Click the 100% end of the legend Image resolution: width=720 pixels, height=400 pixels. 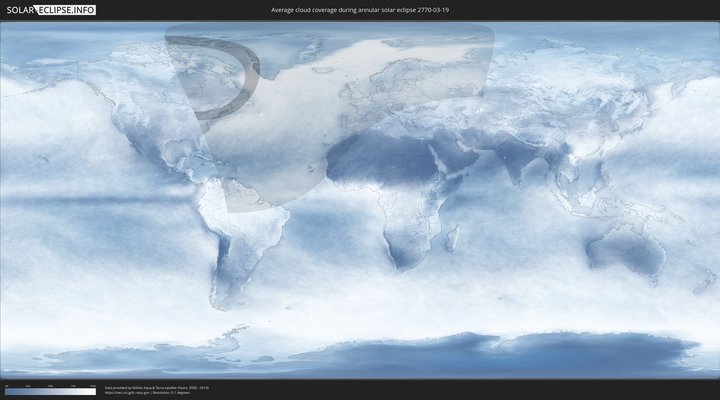94,392
